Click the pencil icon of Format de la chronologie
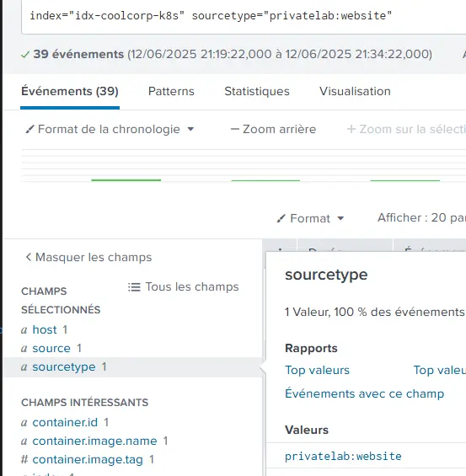The width and height of the screenshot is (466, 476). [x=29, y=130]
